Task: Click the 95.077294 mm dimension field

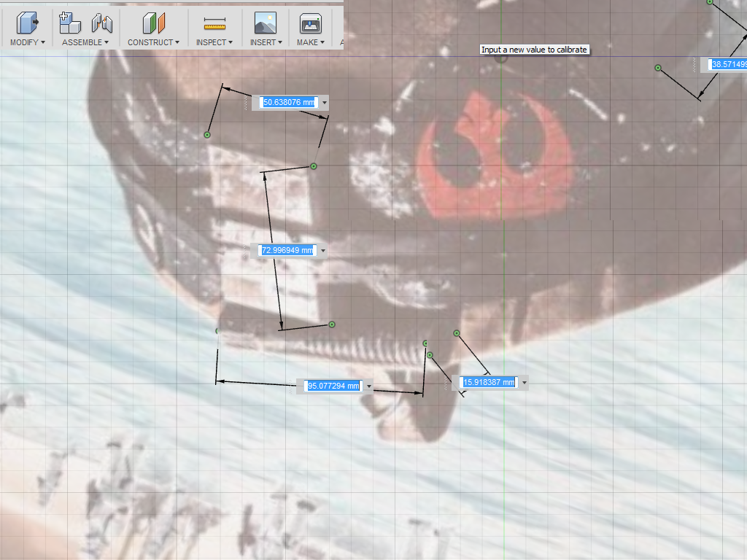Action: (x=333, y=386)
